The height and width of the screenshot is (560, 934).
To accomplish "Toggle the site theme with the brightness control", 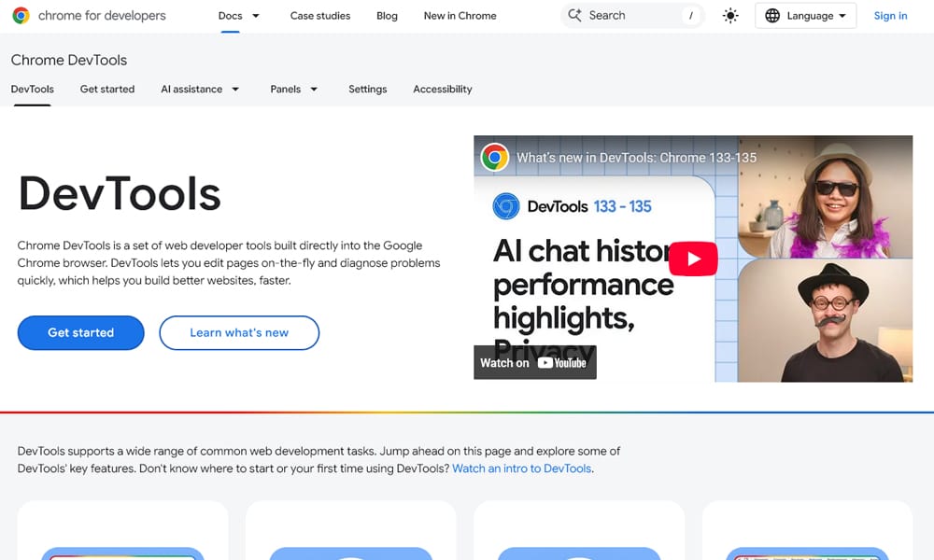I will click(x=730, y=15).
